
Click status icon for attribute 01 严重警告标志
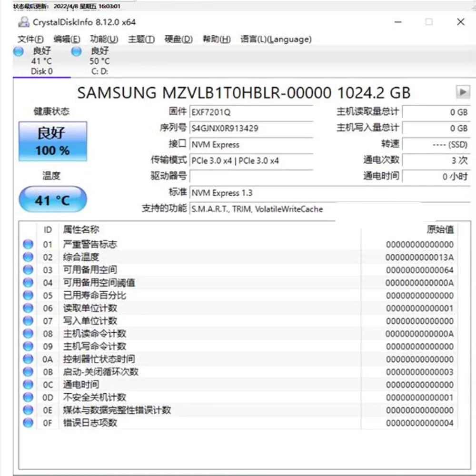click(28, 244)
